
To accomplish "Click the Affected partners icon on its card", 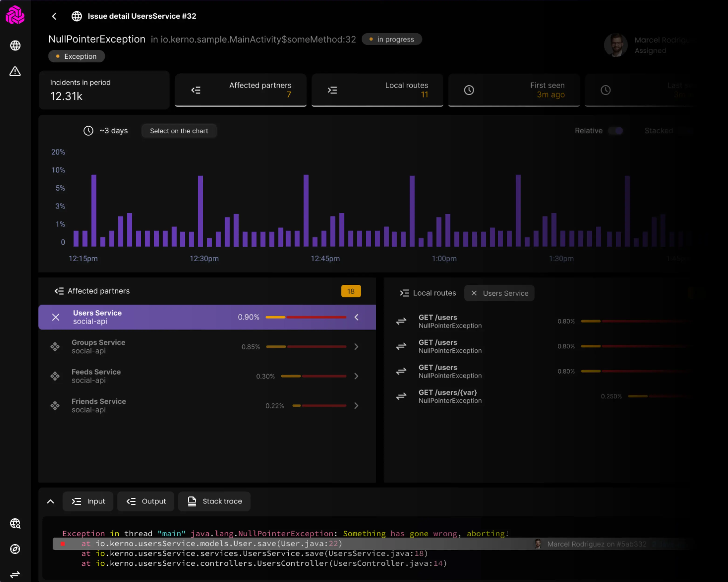I will tap(196, 90).
